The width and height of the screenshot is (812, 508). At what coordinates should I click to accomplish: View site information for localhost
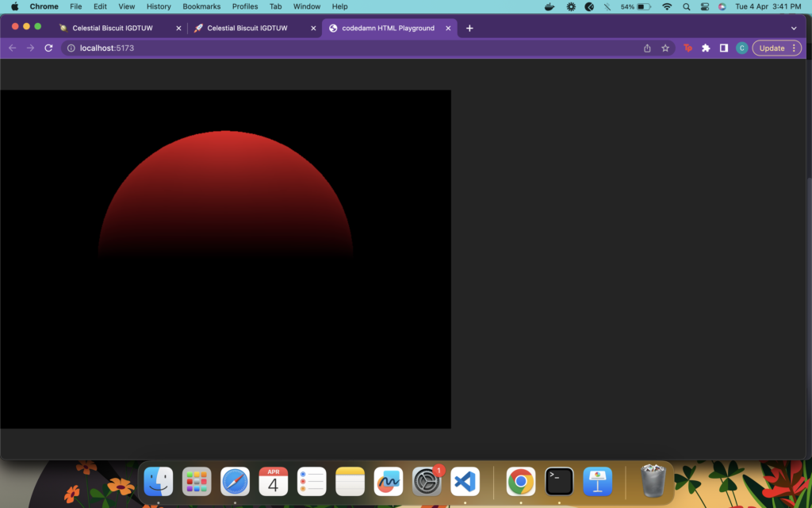[71, 48]
